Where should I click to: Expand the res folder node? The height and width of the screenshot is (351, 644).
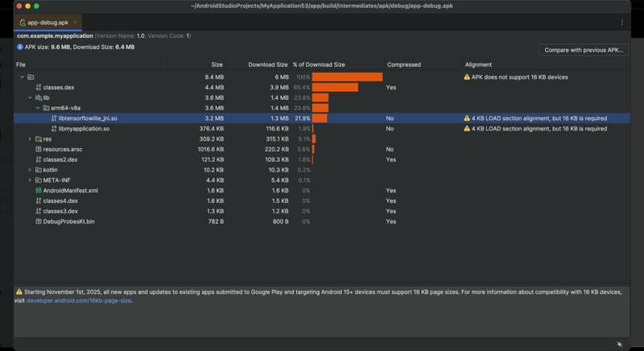(30, 138)
